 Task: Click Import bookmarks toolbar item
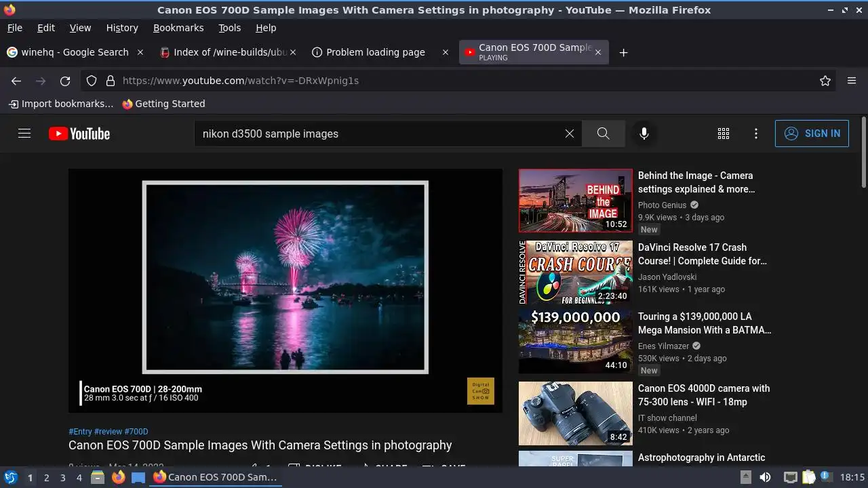point(61,104)
